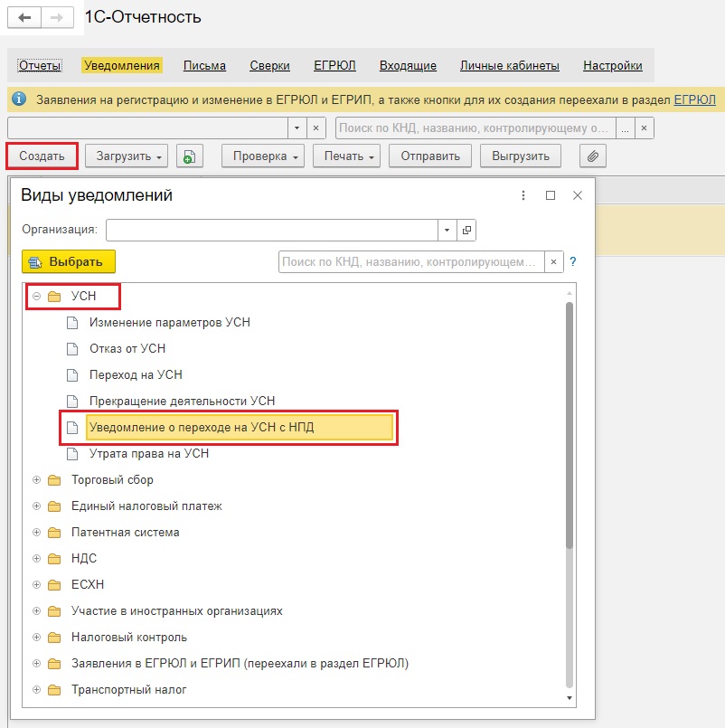The width and height of the screenshot is (725, 728).
Task: Expand the Единый налоговый платеж folder
Action: [37, 506]
